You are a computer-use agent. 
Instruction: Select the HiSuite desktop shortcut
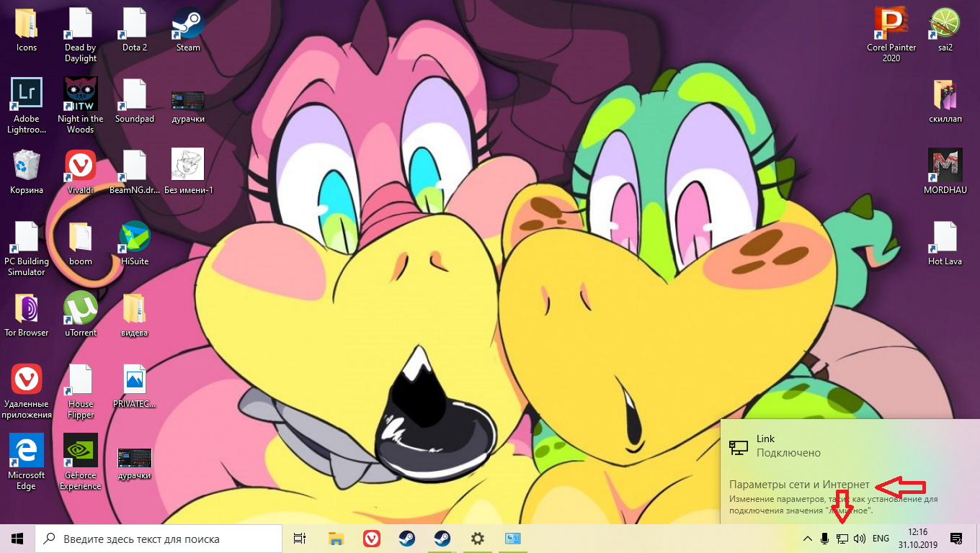[135, 243]
